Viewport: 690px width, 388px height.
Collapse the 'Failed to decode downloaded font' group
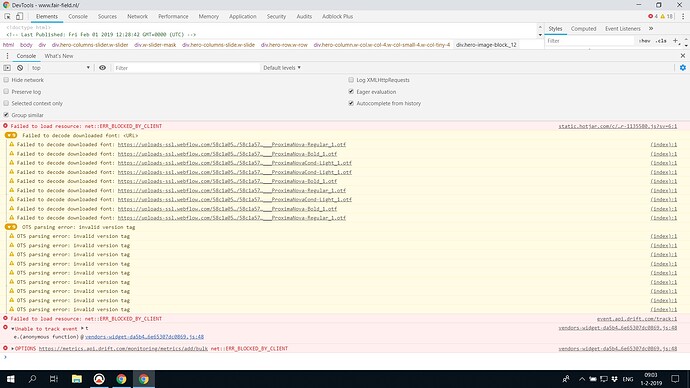[x=11, y=135]
